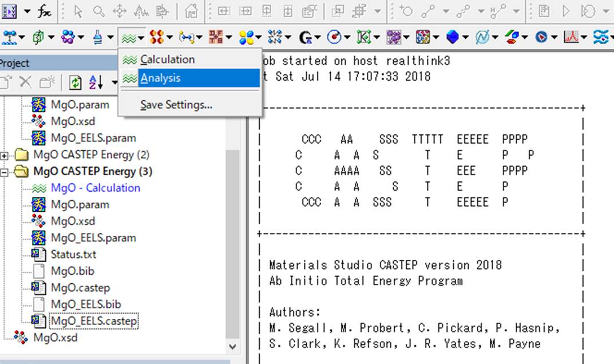Viewport: 614px width, 364px height.
Task: Click the 'Ab Initio Total Energy Program' line
Action: click(x=366, y=281)
